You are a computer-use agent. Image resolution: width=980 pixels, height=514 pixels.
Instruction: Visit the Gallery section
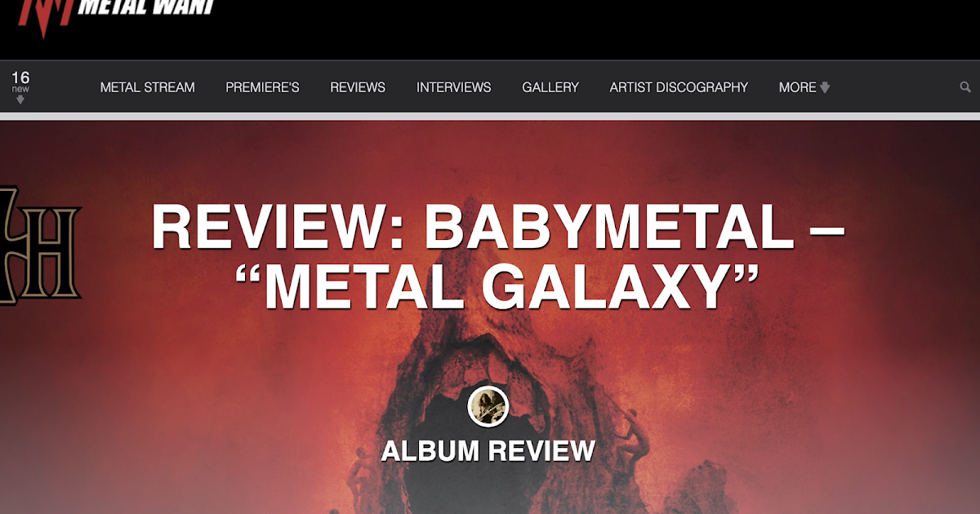(550, 87)
